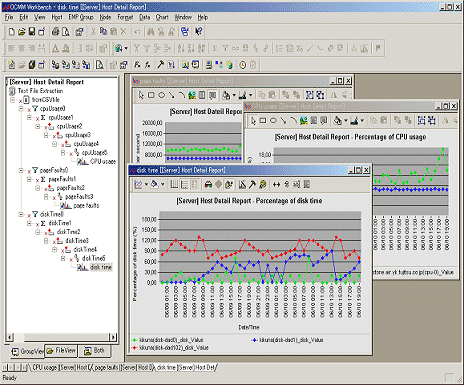The height and width of the screenshot is (385, 464).
Task: Select the ellipse tool in page faults window
Action: [x=161, y=95]
